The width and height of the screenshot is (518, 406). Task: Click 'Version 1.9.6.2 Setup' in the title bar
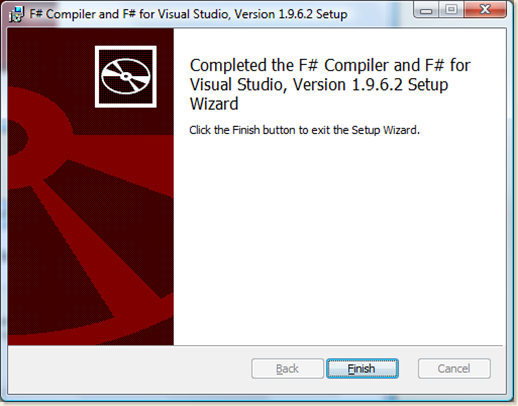click(291, 14)
